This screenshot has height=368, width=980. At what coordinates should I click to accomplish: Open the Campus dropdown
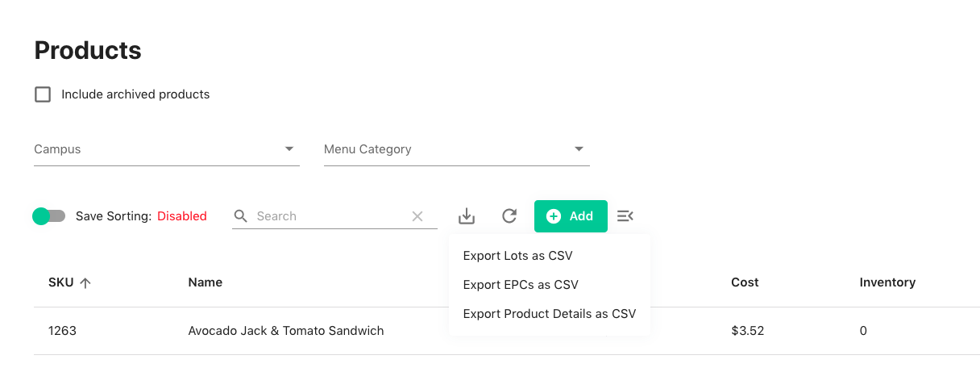coord(167,149)
